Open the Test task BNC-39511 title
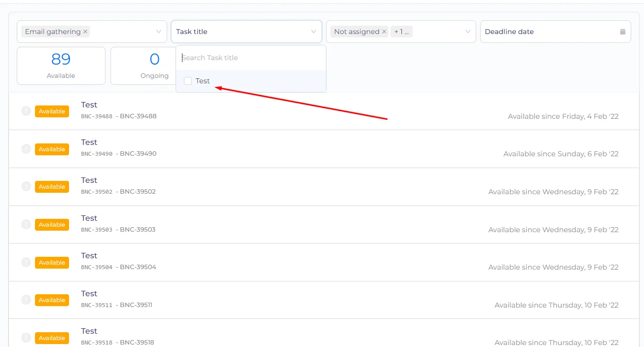644x347 pixels. click(89, 293)
